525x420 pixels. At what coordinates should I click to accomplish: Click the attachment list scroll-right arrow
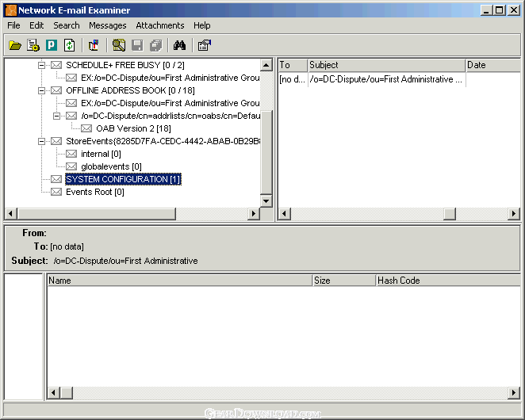tap(514, 392)
